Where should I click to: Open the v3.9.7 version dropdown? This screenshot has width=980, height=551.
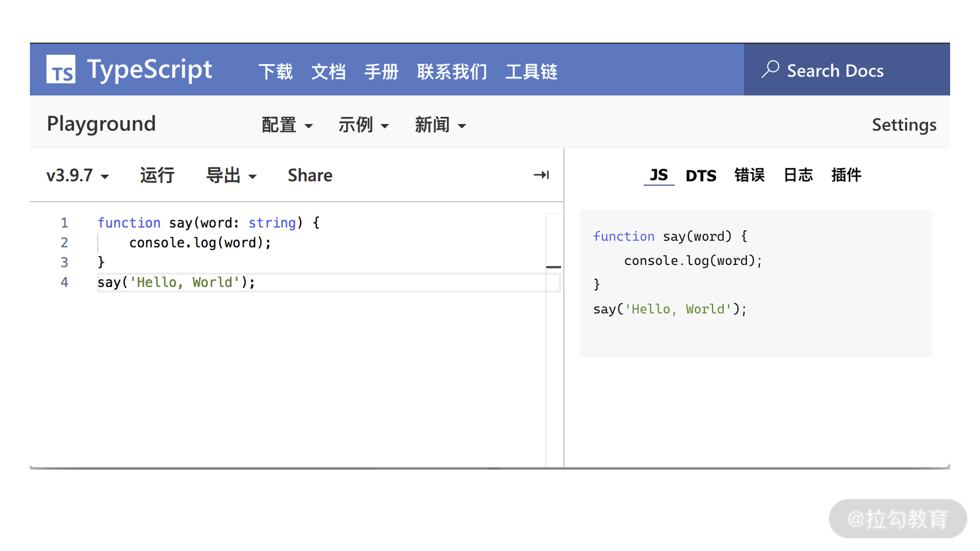[77, 175]
